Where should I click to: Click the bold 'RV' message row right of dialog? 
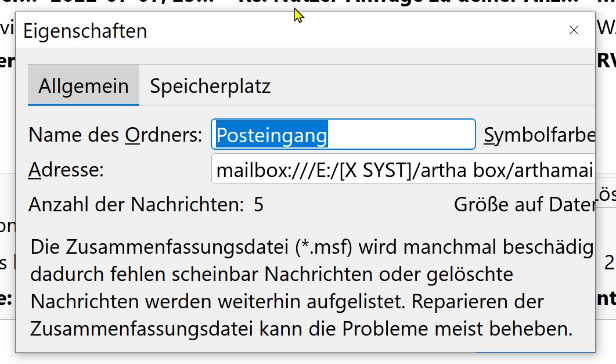(x=606, y=61)
